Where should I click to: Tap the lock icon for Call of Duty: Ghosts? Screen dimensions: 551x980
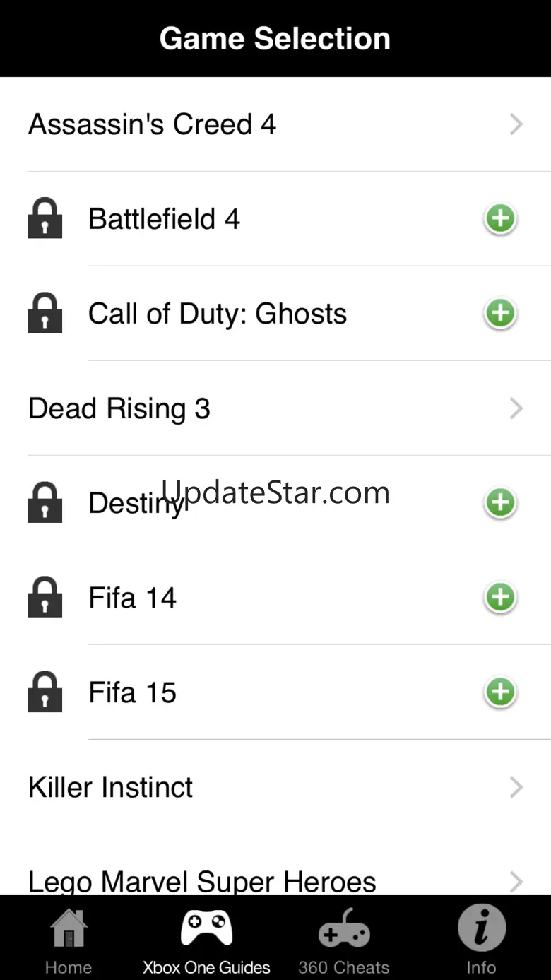click(x=45, y=313)
